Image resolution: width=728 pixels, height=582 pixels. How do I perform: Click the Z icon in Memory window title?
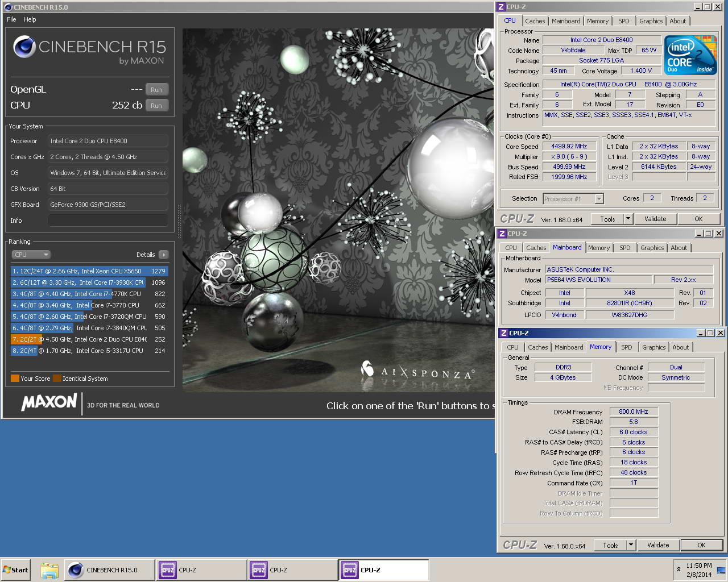point(503,333)
